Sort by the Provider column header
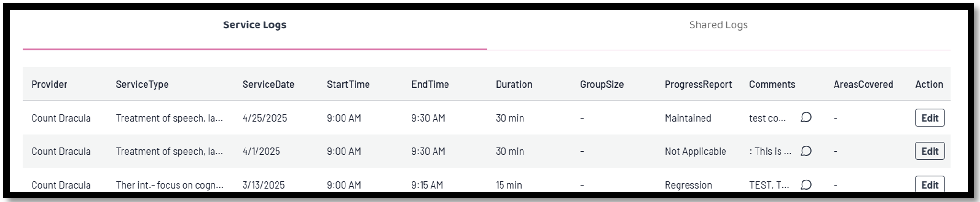Screen dimensions: 980x202 point(49,84)
